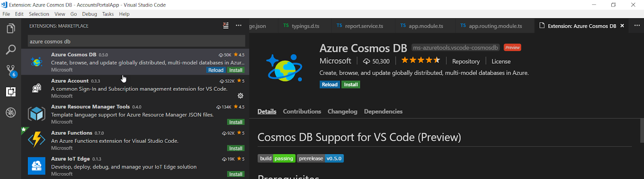The image size is (644, 179).
Task: Click large Azure Cosmos DB logo
Action: click(x=284, y=68)
